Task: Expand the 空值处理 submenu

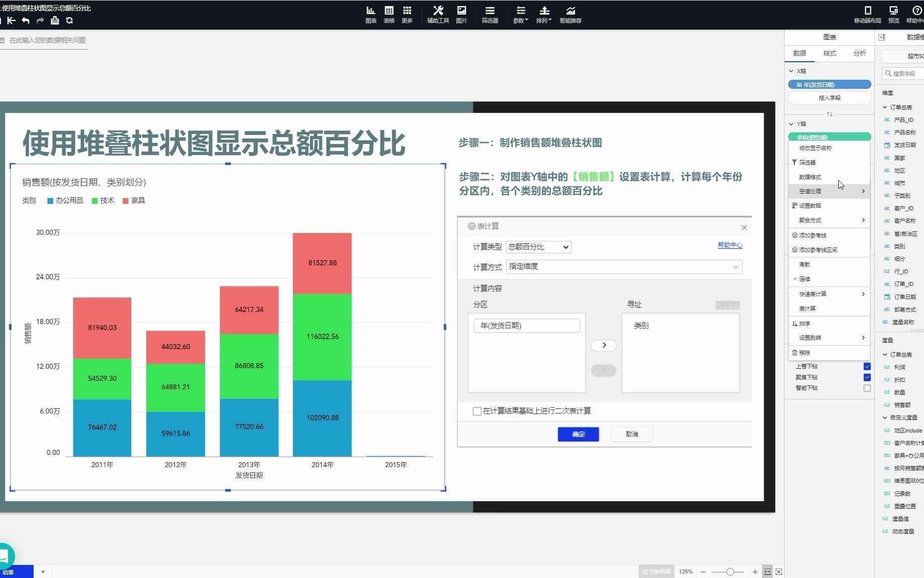Action: (x=829, y=191)
